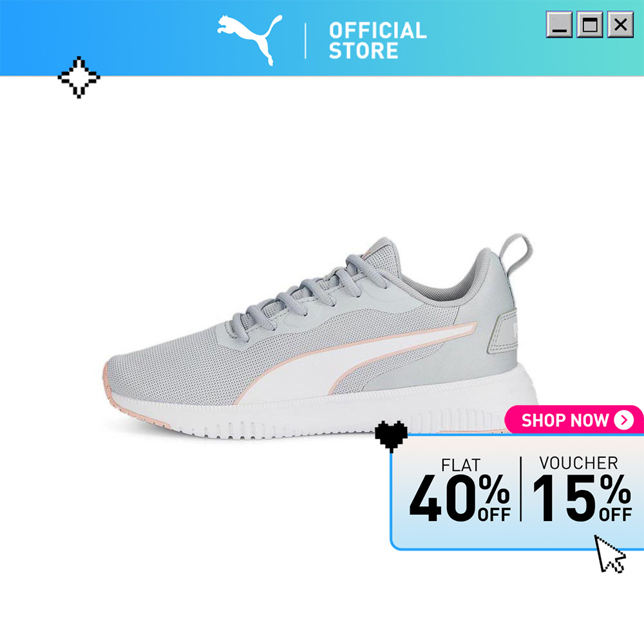Open the pink Shop Now button
Screen dimensions: 644x644
pos(574,420)
